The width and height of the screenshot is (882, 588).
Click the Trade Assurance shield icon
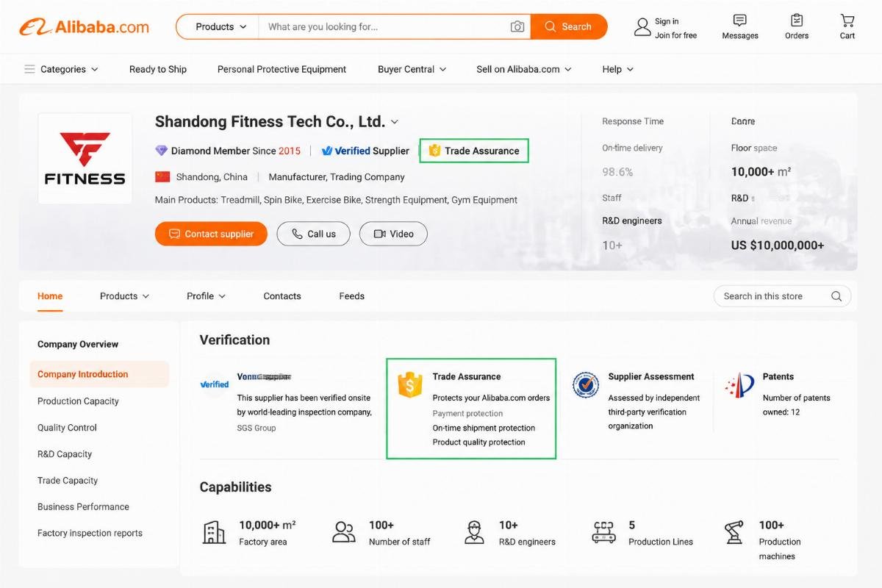(x=410, y=384)
